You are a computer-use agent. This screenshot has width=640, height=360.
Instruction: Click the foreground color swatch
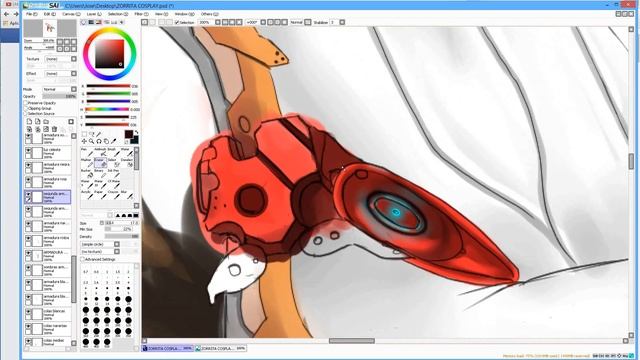click(129, 134)
